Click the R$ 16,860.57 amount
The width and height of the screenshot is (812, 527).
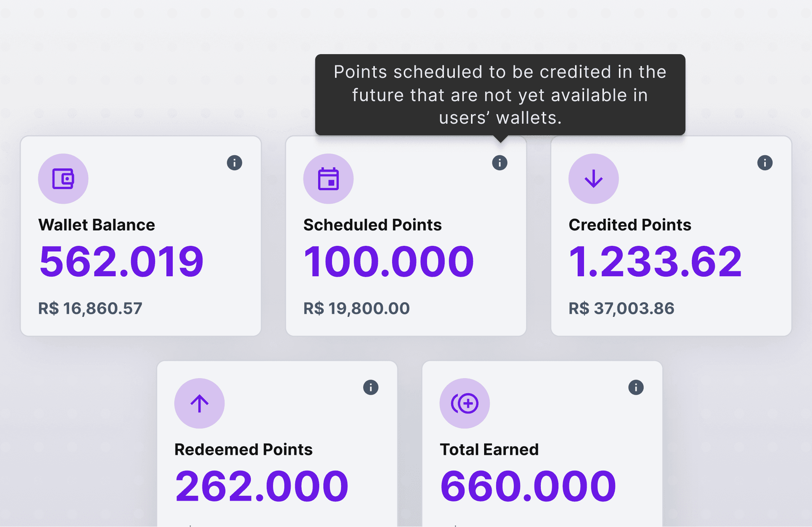coord(90,308)
